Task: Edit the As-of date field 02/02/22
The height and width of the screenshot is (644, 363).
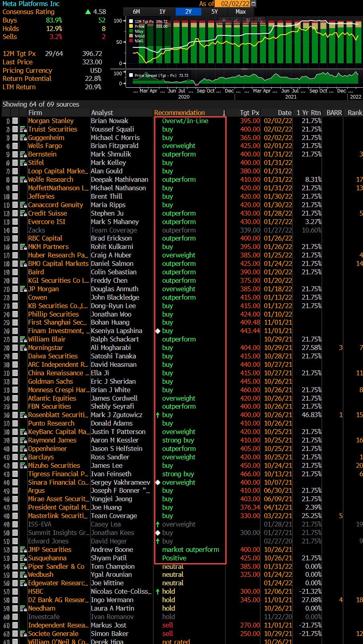Action: click(233, 4)
